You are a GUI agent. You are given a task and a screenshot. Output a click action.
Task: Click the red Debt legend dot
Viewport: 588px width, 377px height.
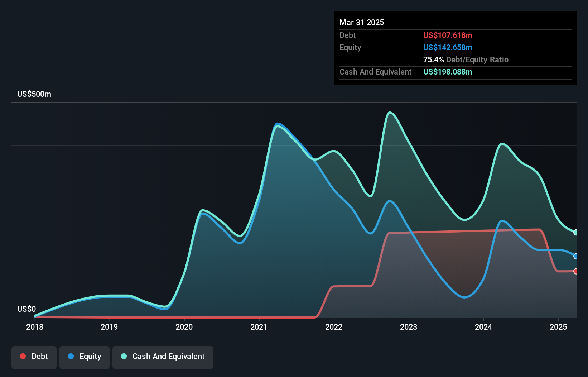pos(23,356)
